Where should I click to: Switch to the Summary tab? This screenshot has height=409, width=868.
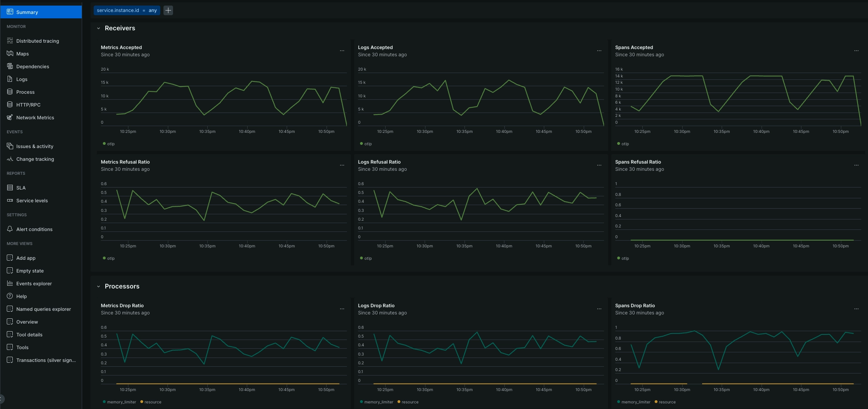(x=27, y=12)
